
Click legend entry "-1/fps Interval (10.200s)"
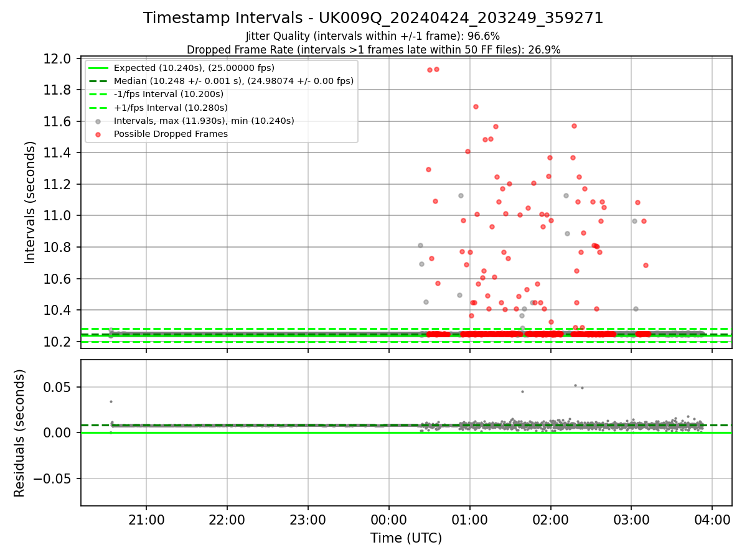pos(168,94)
